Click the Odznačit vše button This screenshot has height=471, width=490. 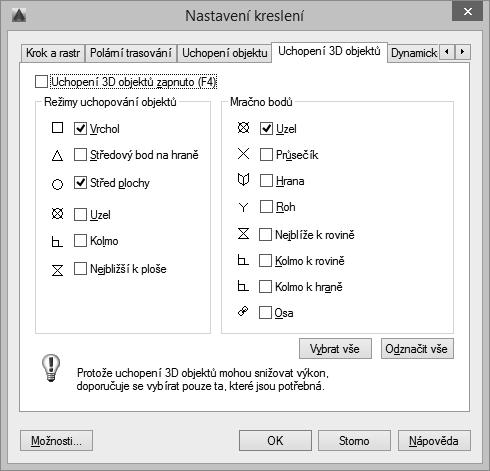point(417,349)
